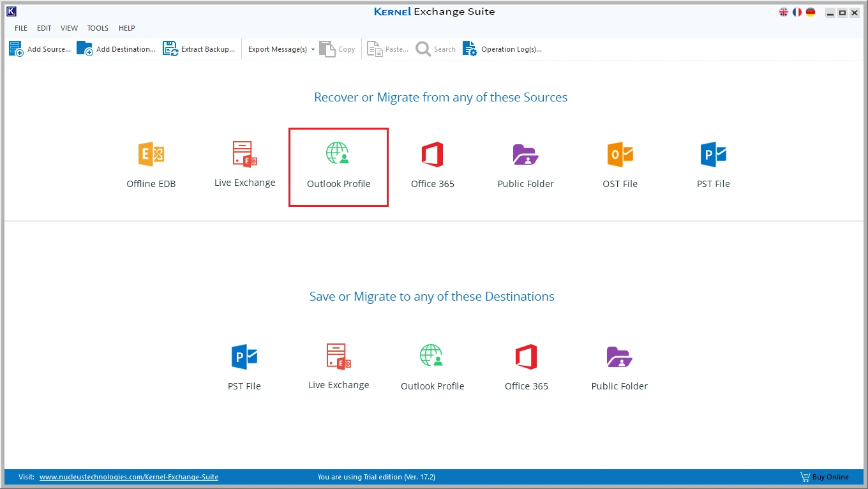Pick PST File as the source
Viewport: 868px width, 489px height.
(714, 166)
